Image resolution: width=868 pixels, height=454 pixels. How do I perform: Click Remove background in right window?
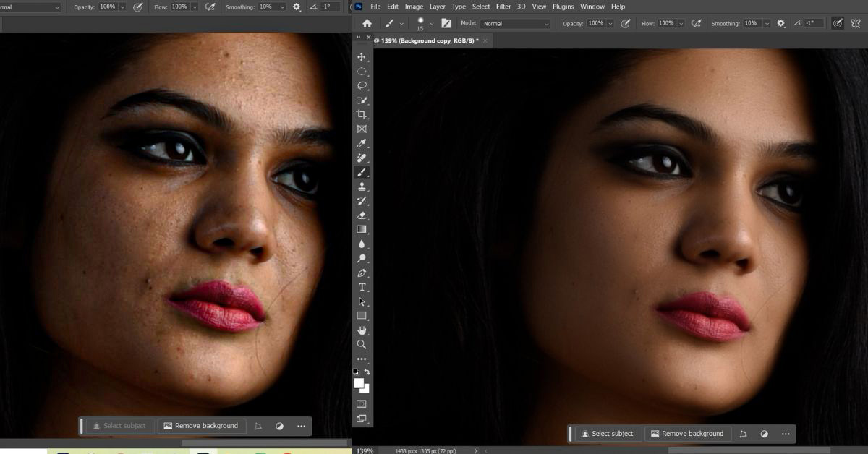click(686, 434)
